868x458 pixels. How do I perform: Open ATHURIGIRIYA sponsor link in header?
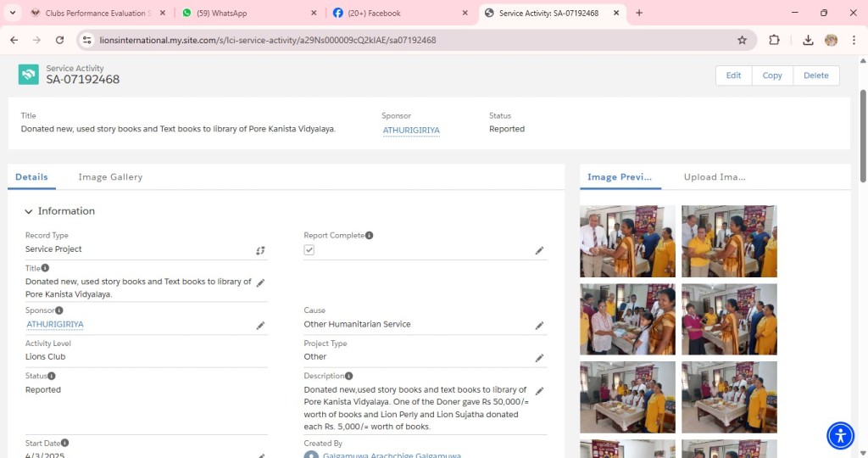coord(411,130)
